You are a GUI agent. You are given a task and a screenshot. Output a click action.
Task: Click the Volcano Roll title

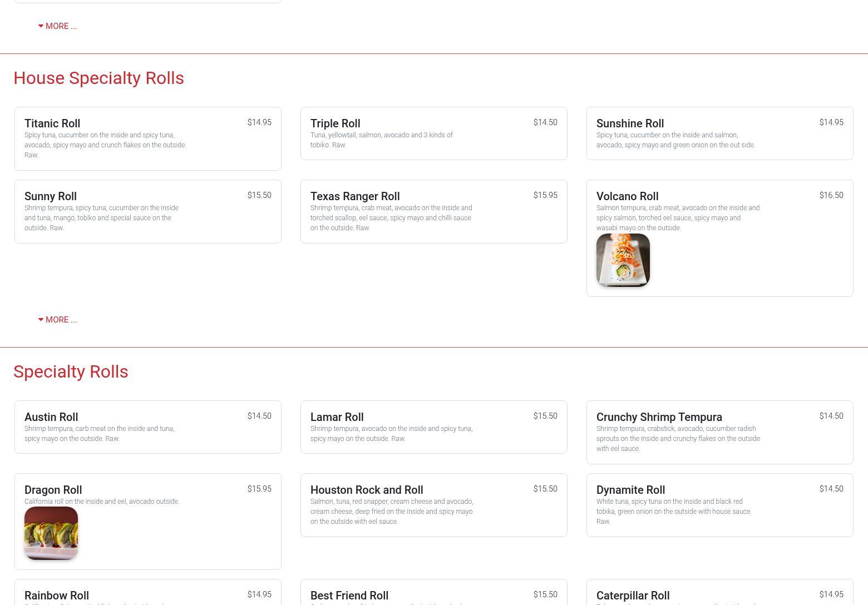click(628, 196)
